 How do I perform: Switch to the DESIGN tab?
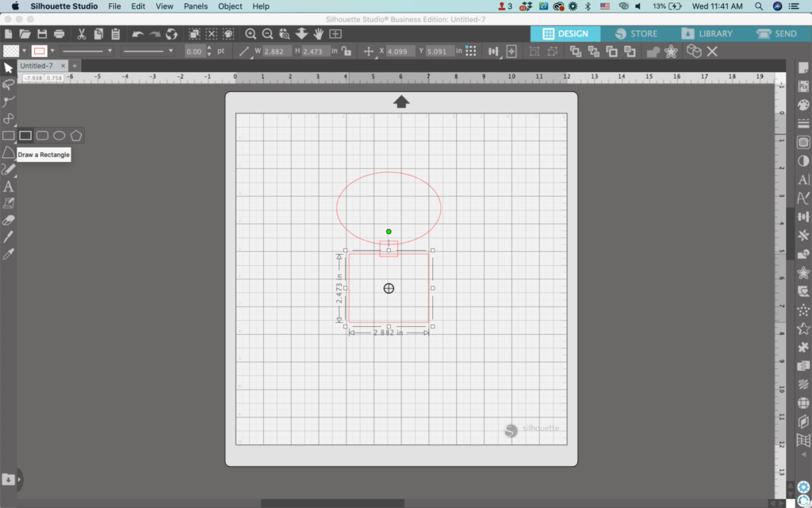[x=565, y=33]
